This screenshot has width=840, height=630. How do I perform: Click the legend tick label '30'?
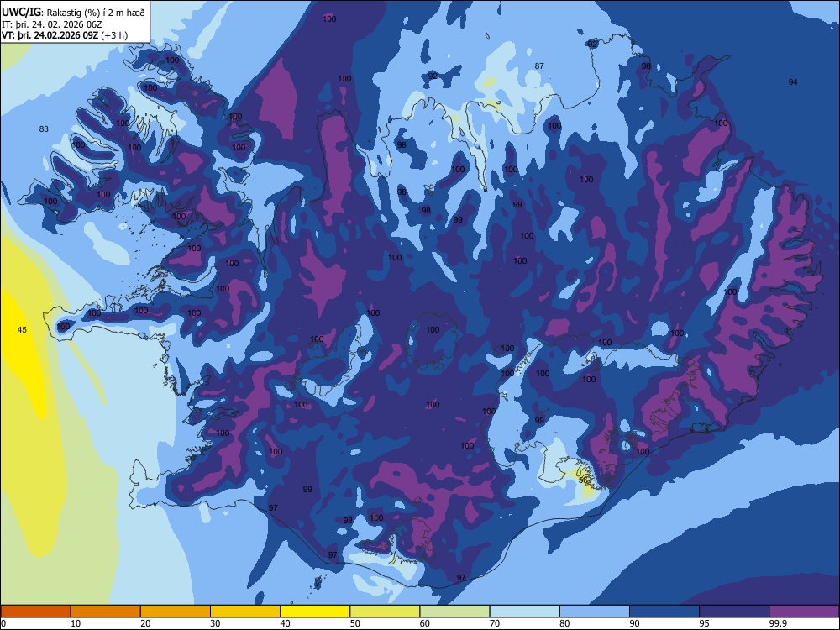tap(215, 623)
